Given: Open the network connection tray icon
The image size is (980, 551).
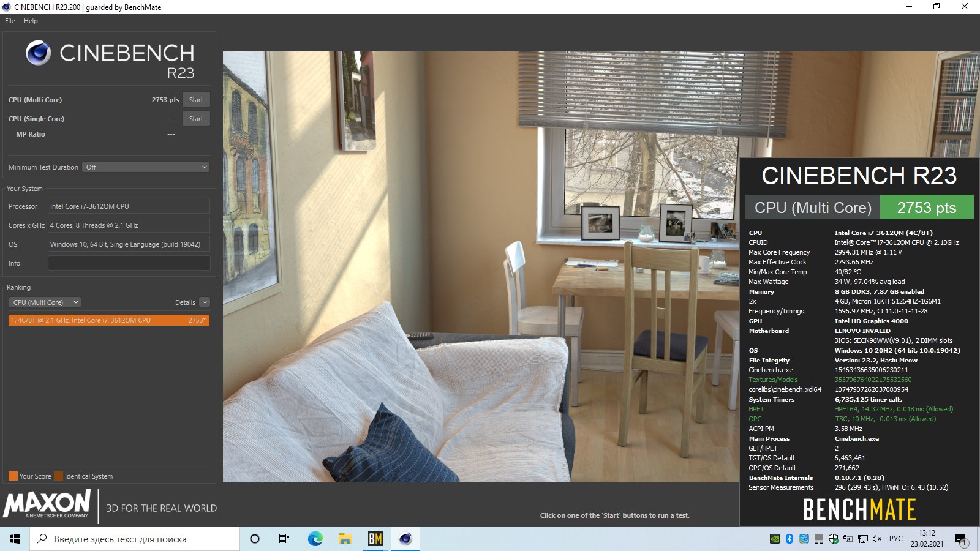Looking at the screenshot, I should (x=863, y=539).
